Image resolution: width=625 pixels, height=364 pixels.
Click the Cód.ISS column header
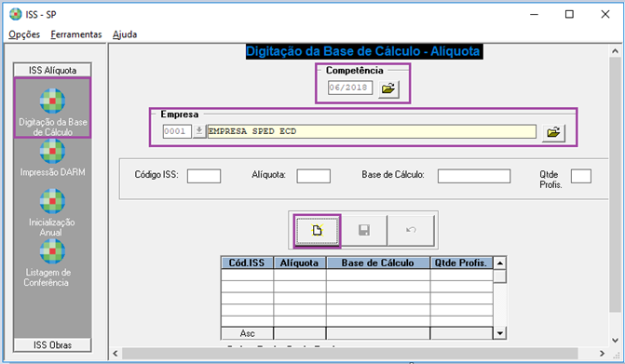tap(247, 263)
